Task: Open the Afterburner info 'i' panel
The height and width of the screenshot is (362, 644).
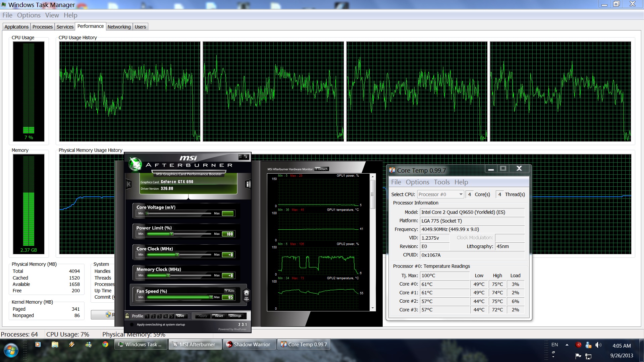Action: click(248, 184)
